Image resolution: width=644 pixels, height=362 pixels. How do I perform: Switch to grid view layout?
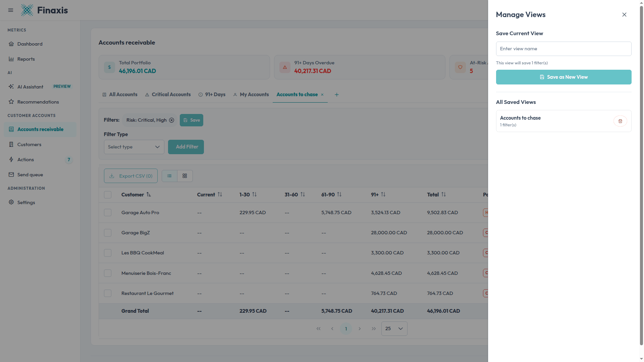pyautogui.click(x=185, y=176)
